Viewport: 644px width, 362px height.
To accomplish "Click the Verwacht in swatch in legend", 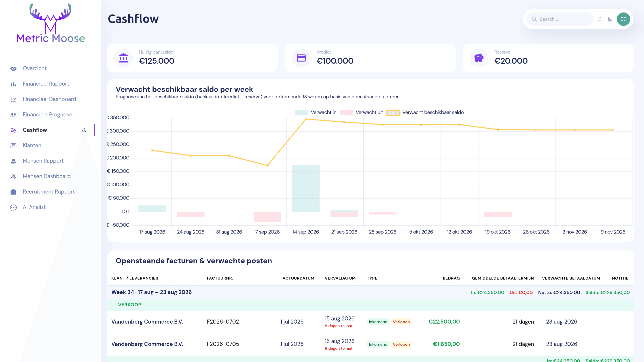I will coord(301,113).
